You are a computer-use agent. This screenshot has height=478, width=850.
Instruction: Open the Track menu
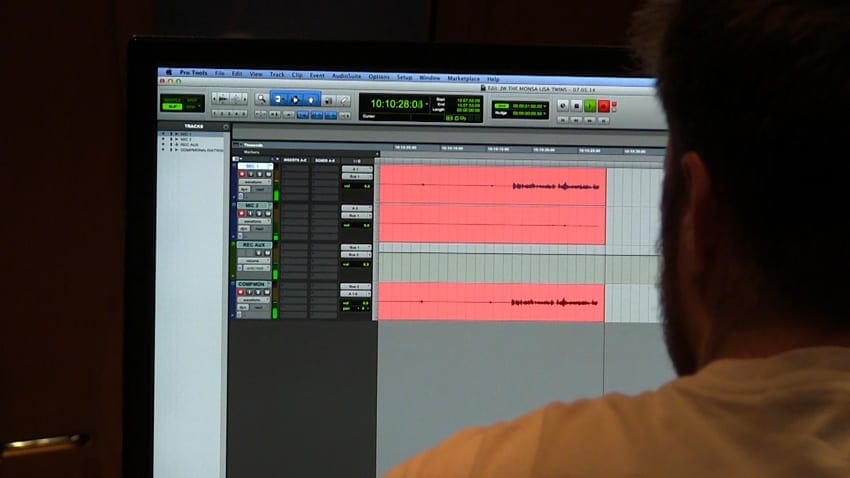point(277,75)
